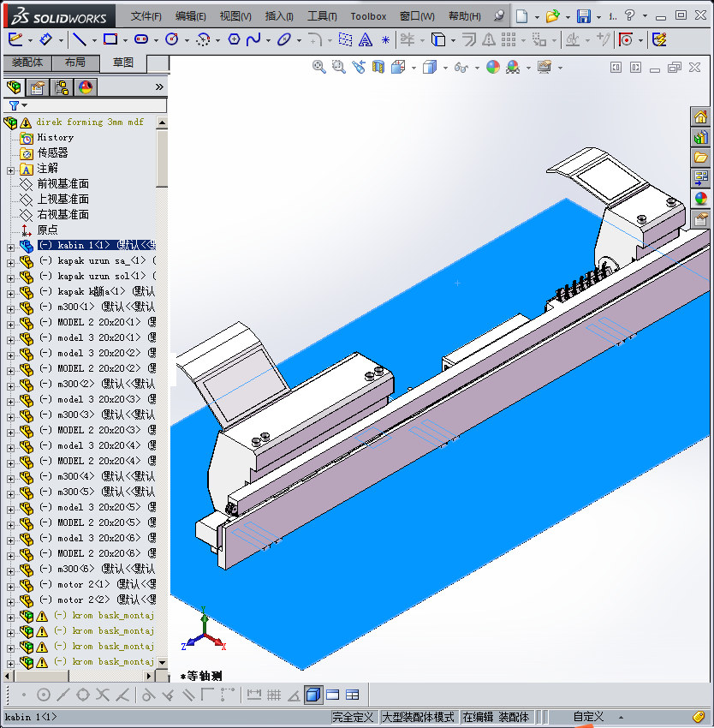
Task: Open the FeatureManager design tree tab
Action: click(14, 87)
